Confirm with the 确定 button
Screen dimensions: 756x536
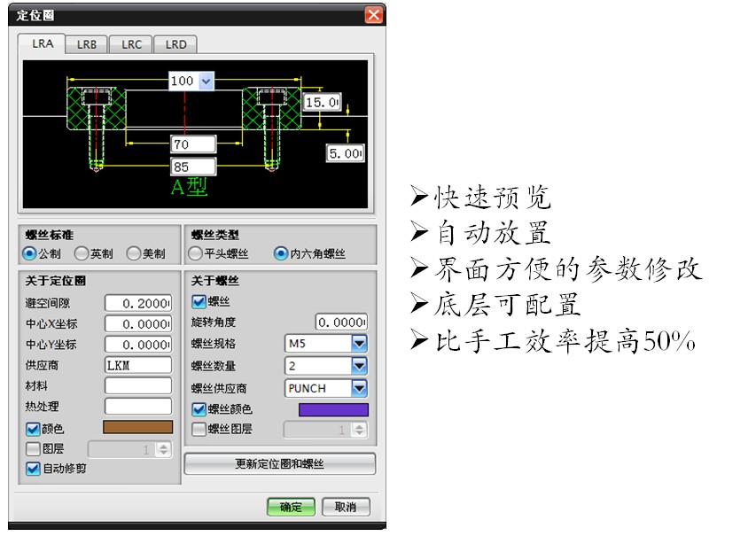click(291, 507)
